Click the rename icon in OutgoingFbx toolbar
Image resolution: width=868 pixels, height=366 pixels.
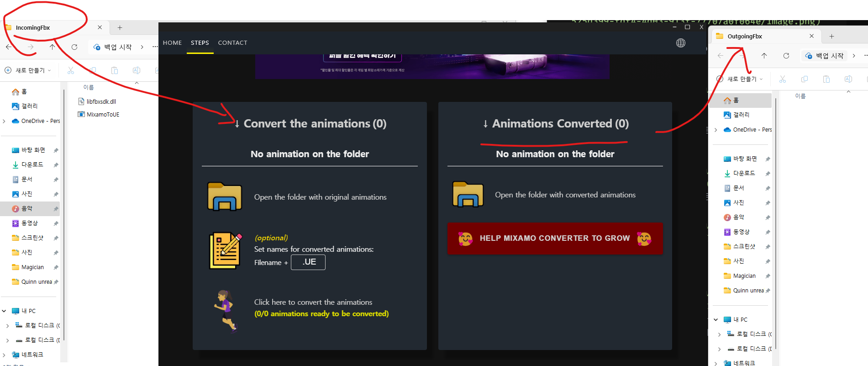[x=848, y=79]
